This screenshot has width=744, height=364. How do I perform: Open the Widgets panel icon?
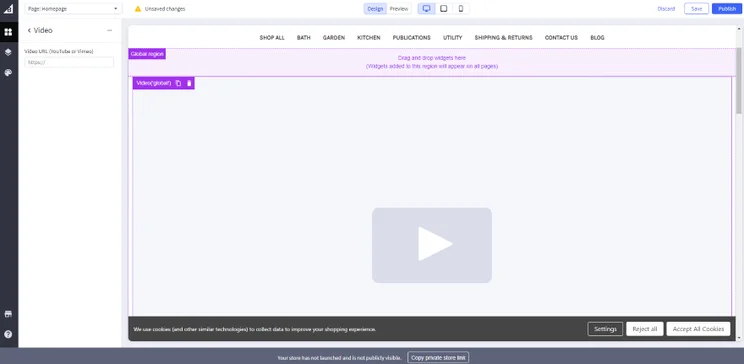point(8,32)
